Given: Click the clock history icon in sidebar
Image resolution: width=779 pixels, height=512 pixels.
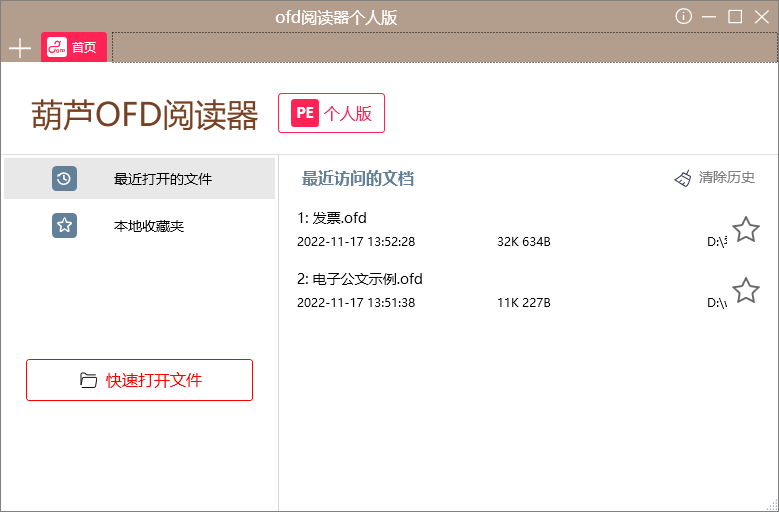Looking at the screenshot, I should coord(64,179).
